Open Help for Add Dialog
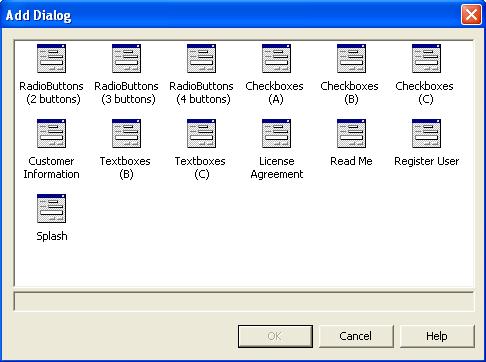 pyautogui.click(x=437, y=336)
